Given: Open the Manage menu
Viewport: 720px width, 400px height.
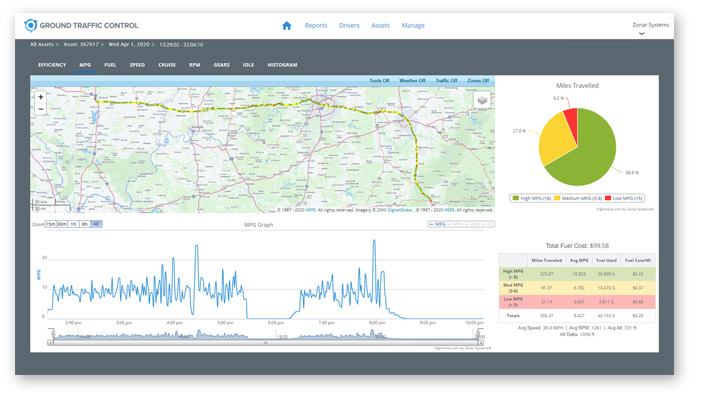Looking at the screenshot, I should coord(413,25).
